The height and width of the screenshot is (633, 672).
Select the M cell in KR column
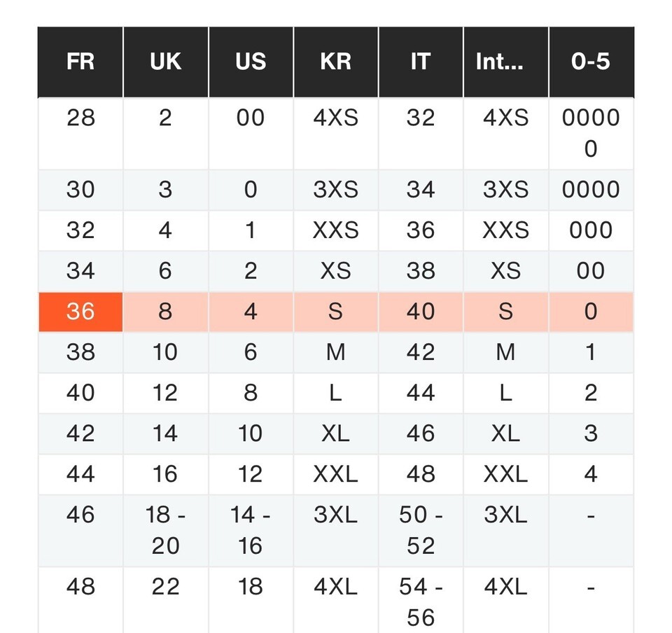336,352
